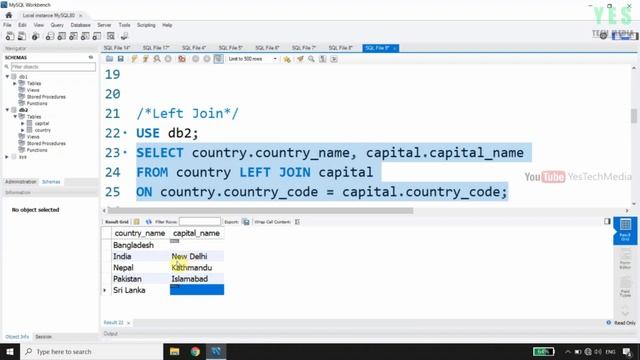The image size is (640, 360).
Task: Open find panel magnifier in editor
Action: [x=311, y=59]
